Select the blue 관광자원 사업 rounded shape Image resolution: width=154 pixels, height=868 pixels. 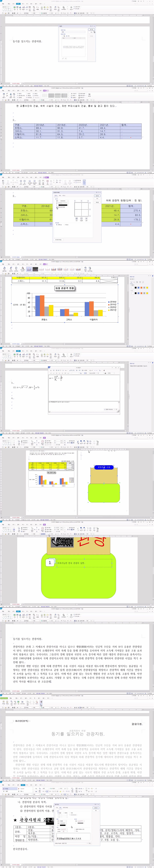[104, 467]
